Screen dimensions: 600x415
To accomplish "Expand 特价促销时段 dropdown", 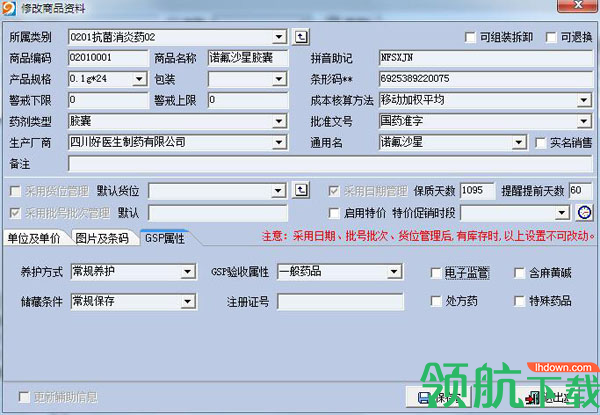I will point(562,213).
